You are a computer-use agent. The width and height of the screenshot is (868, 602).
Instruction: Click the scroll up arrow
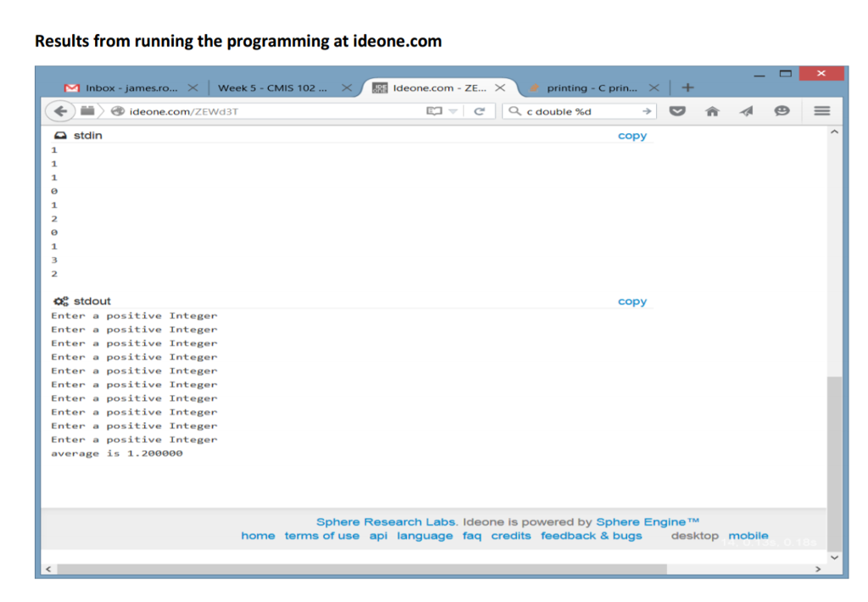(834, 132)
